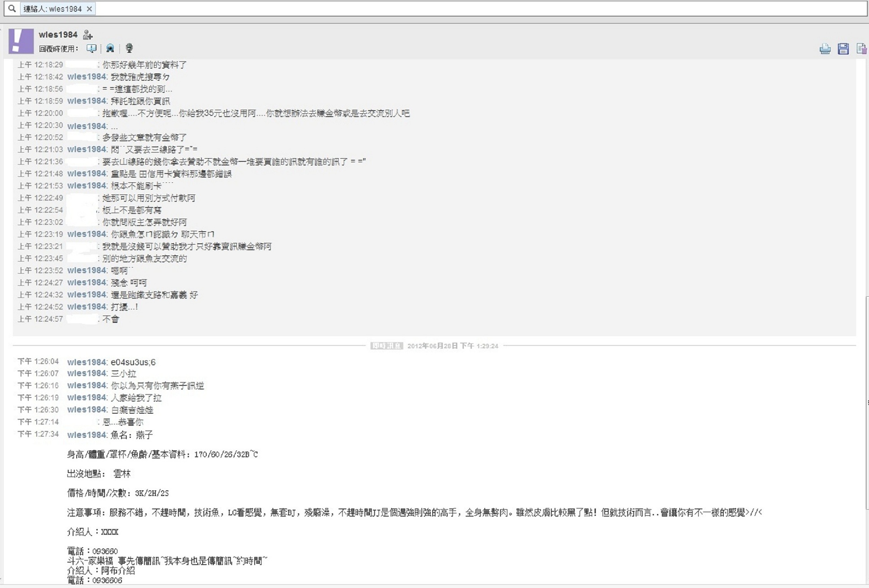Image resolution: width=869 pixels, height=588 pixels.
Task: Remove the wles1984 contact filter chip
Action: [89, 9]
